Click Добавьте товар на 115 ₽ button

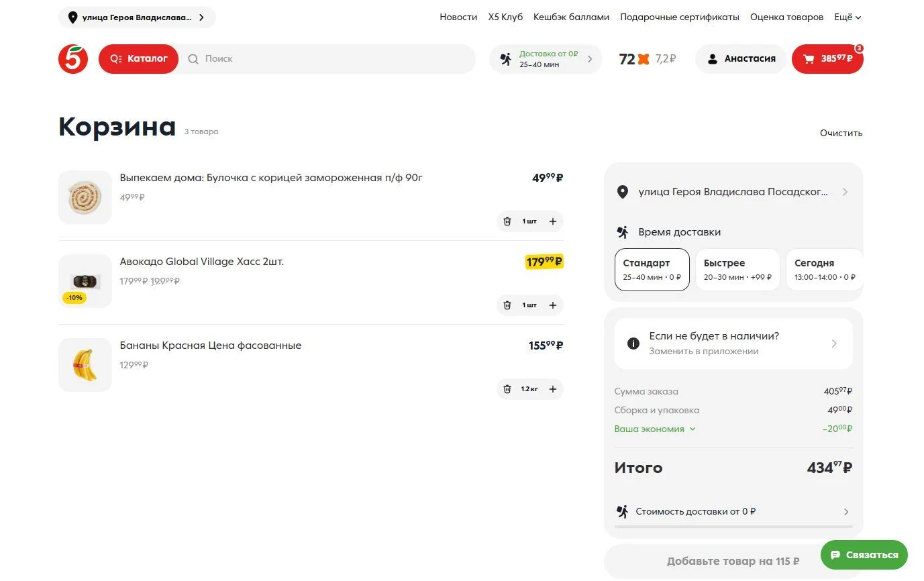[x=733, y=562]
